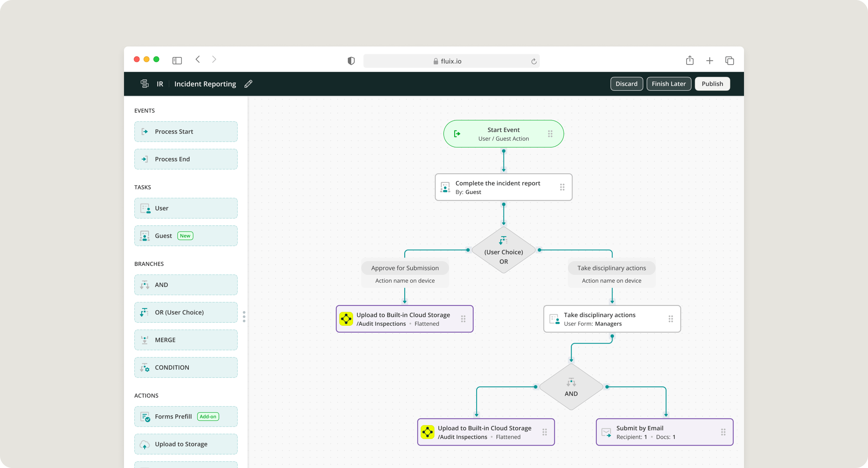The height and width of the screenshot is (468, 868).
Task: Select the Forms Prefill action block
Action: tap(186, 417)
